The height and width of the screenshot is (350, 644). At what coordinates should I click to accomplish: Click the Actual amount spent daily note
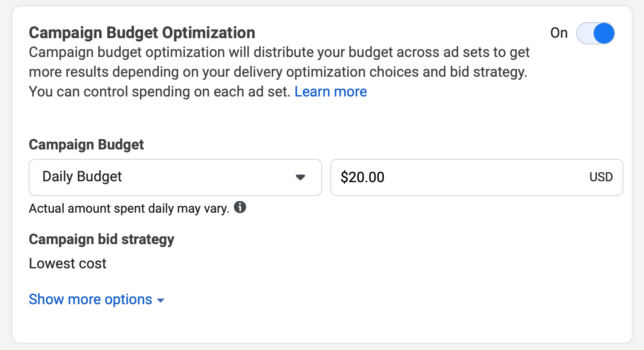(x=129, y=209)
